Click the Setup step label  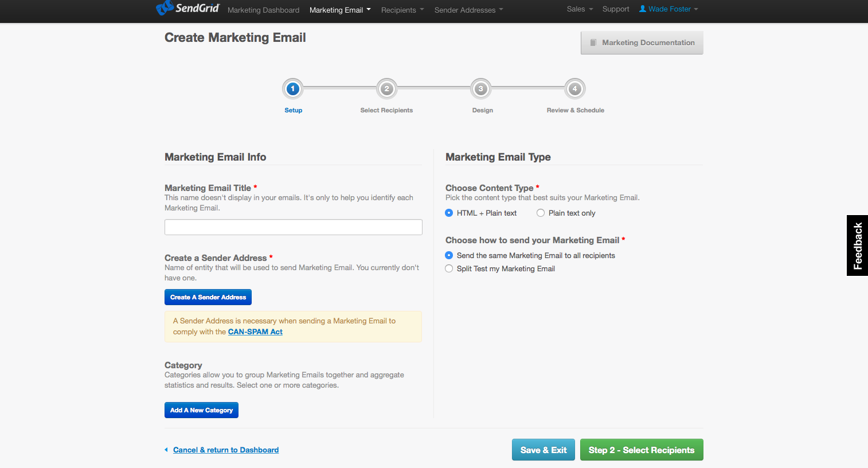294,110
